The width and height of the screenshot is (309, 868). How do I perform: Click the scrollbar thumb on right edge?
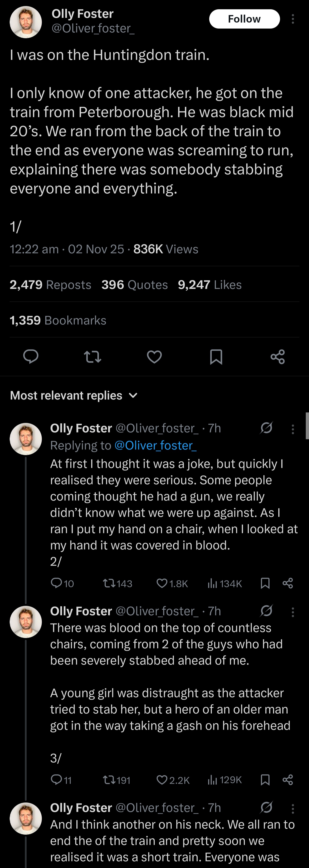(x=307, y=426)
